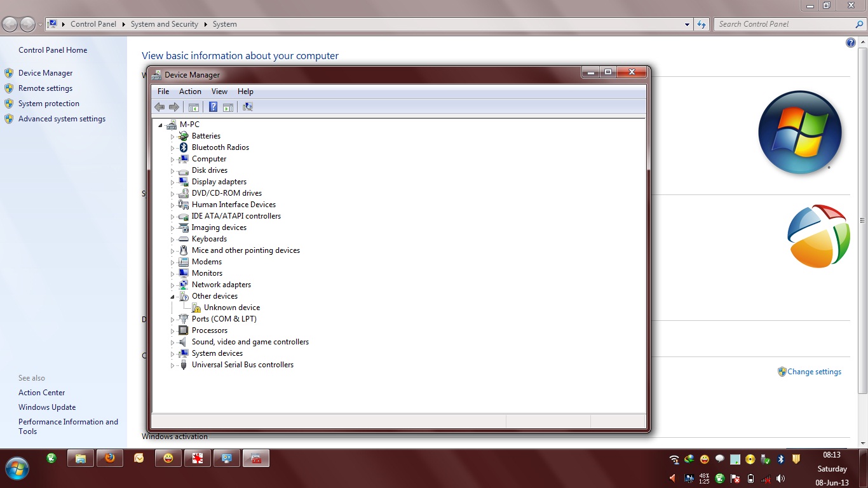Open the Bluetooth icon in the system tray
Viewport: 868px width, 488px height.
tap(780, 459)
